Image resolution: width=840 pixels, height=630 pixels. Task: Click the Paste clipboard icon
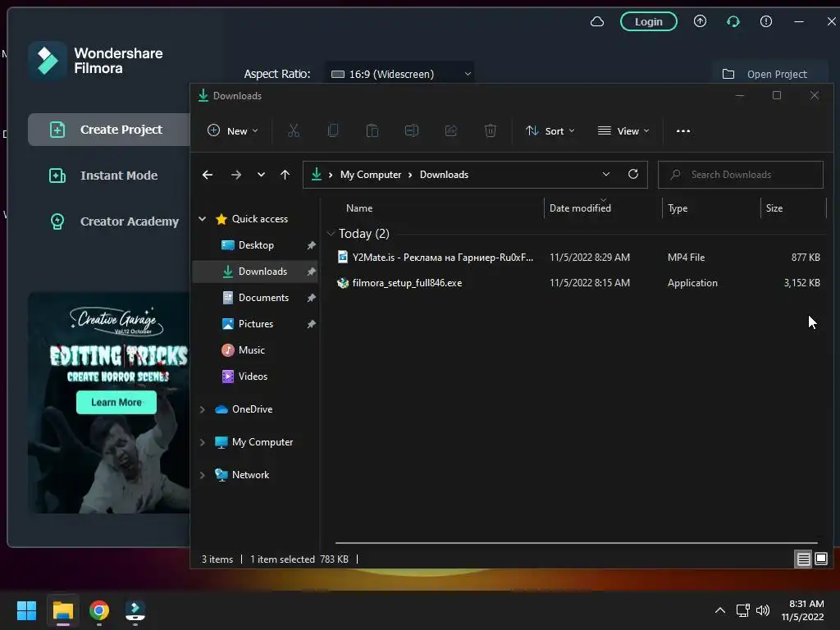[372, 130]
